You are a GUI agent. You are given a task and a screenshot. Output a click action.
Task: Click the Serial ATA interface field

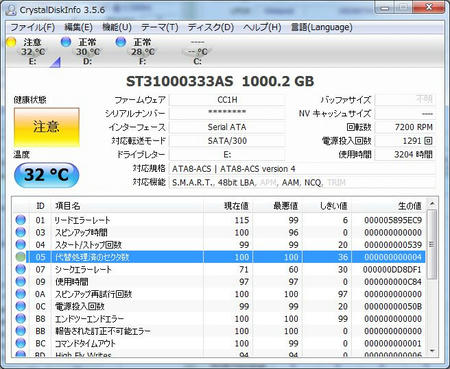(227, 127)
